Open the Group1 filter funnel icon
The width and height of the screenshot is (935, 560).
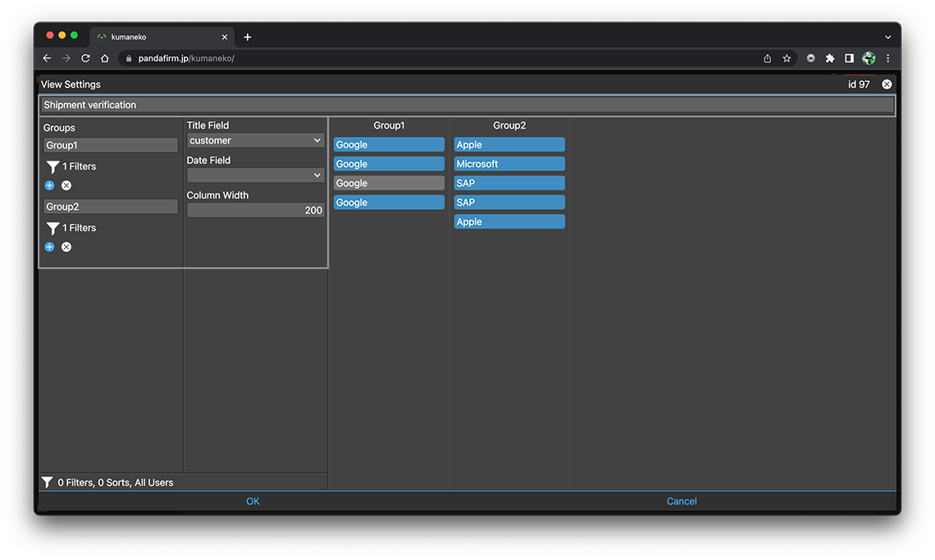52,167
